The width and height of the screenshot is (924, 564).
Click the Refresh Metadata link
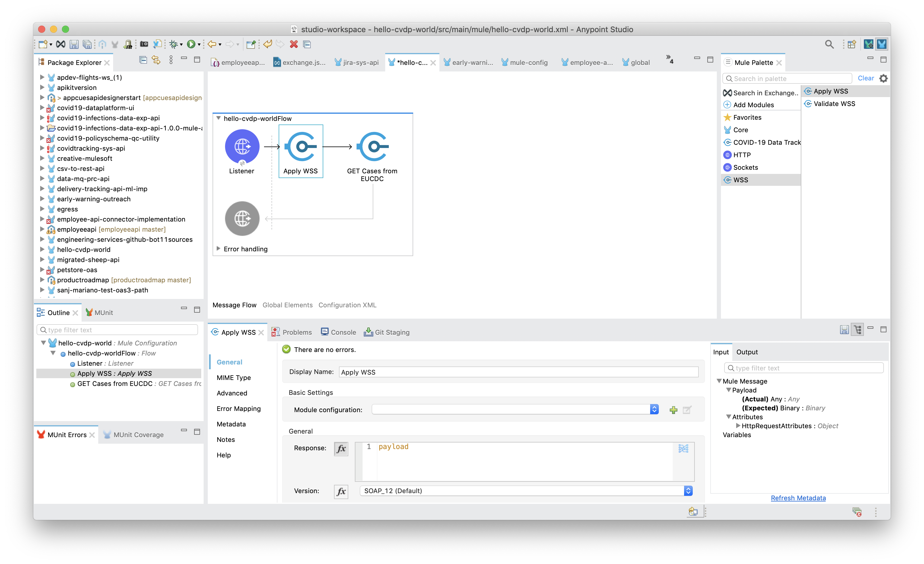798,498
